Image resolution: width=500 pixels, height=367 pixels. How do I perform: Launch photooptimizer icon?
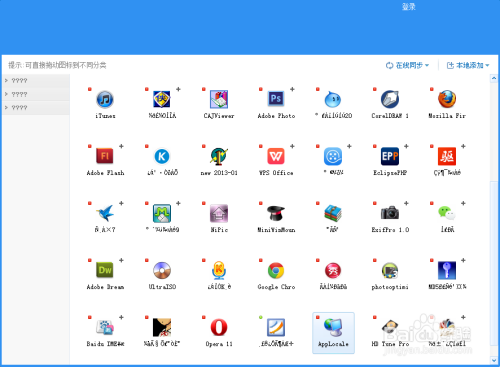click(x=390, y=270)
